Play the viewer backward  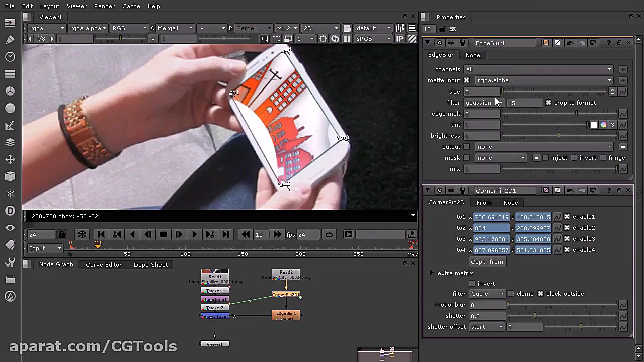[132, 234]
